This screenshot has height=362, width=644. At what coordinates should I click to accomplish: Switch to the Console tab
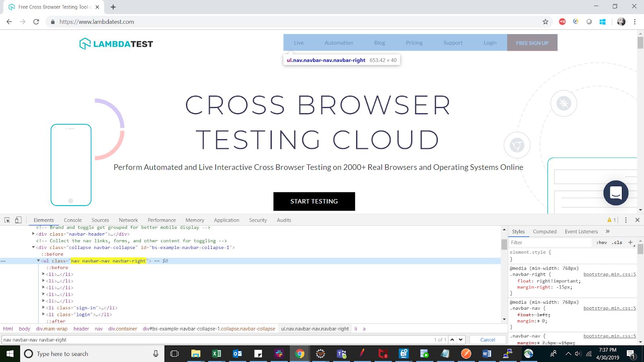[x=73, y=220]
